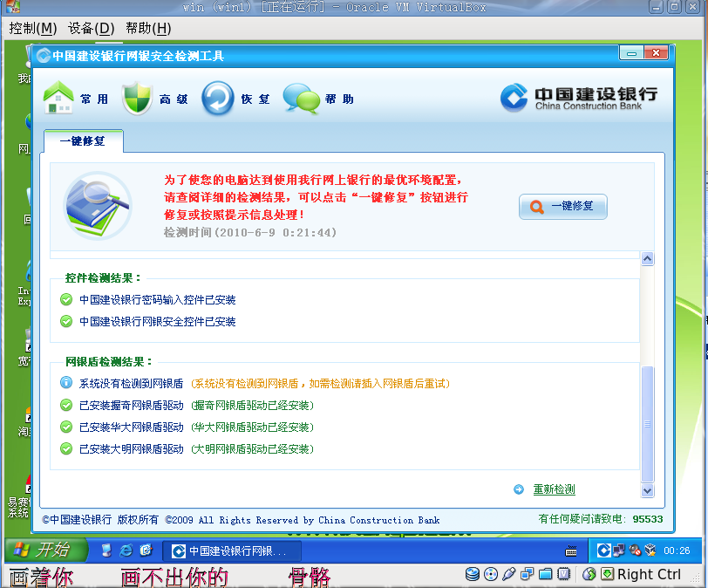Screen dimensions: 708x588
Task: Click the orange hint 如需检测请插入网银盾后重试
Action: (x=379, y=383)
